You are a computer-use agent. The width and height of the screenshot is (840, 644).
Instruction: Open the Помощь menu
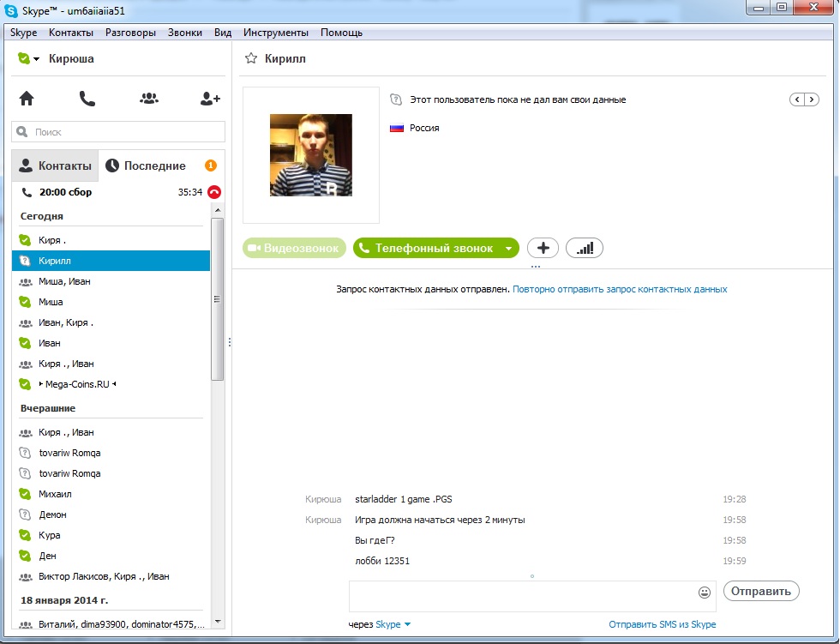tap(342, 33)
